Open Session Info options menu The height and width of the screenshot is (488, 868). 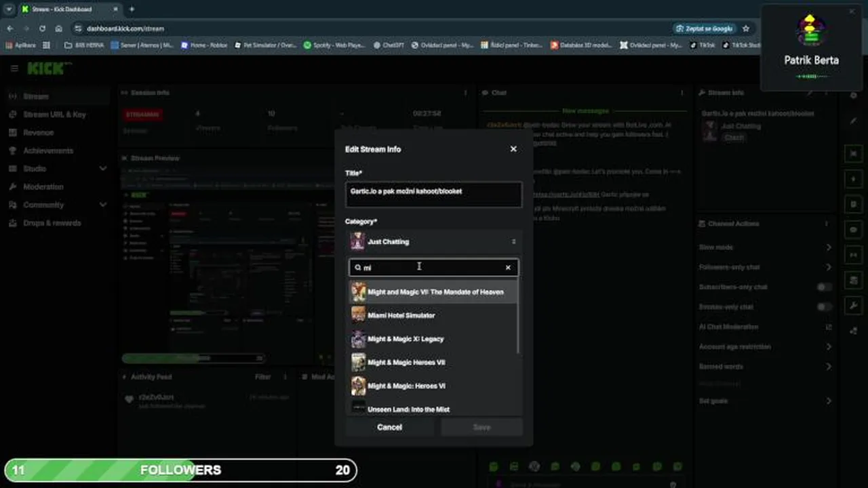coord(465,93)
